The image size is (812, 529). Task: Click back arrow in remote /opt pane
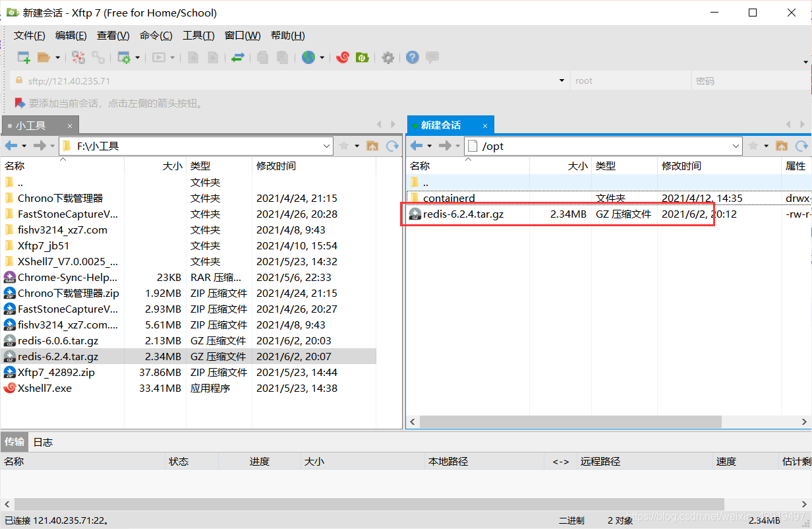(417, 146)
